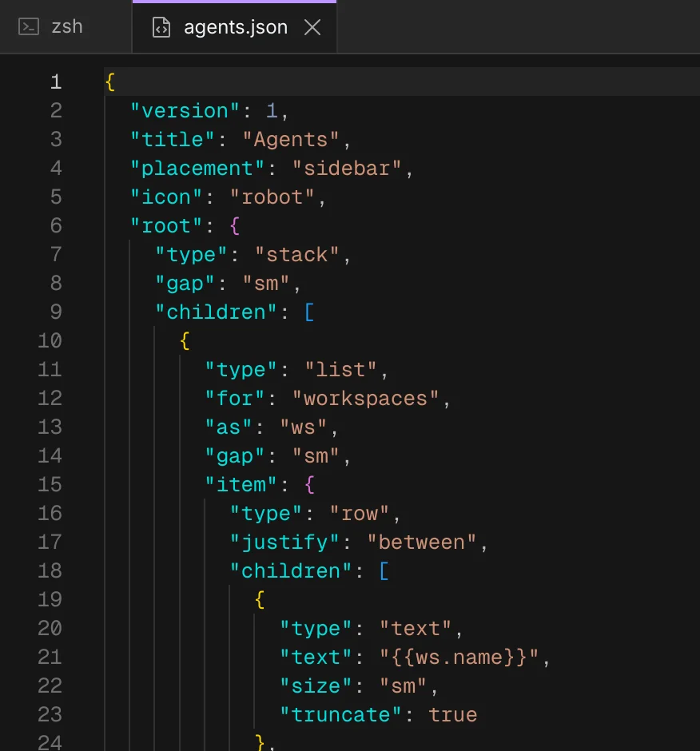Click the "for" key on line 12
This screenshot has width=700, height=751.
(x=234, y=399)
